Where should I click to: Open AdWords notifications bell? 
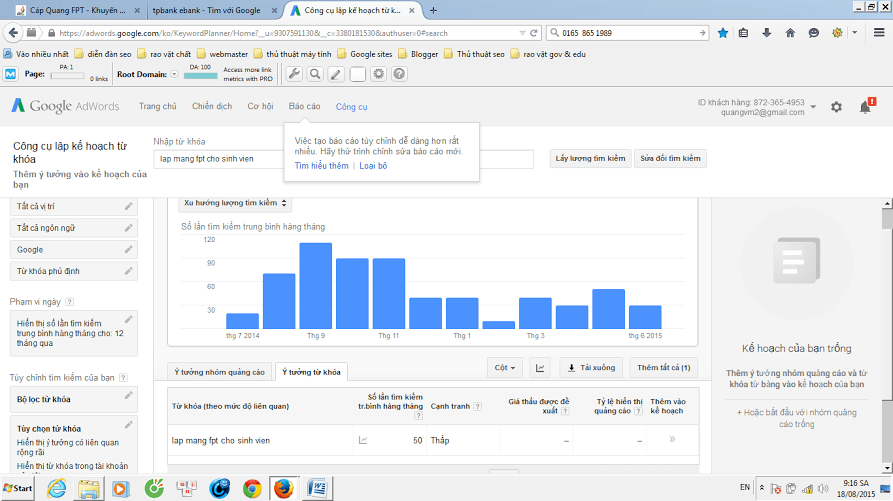click(x=865, y=107)
